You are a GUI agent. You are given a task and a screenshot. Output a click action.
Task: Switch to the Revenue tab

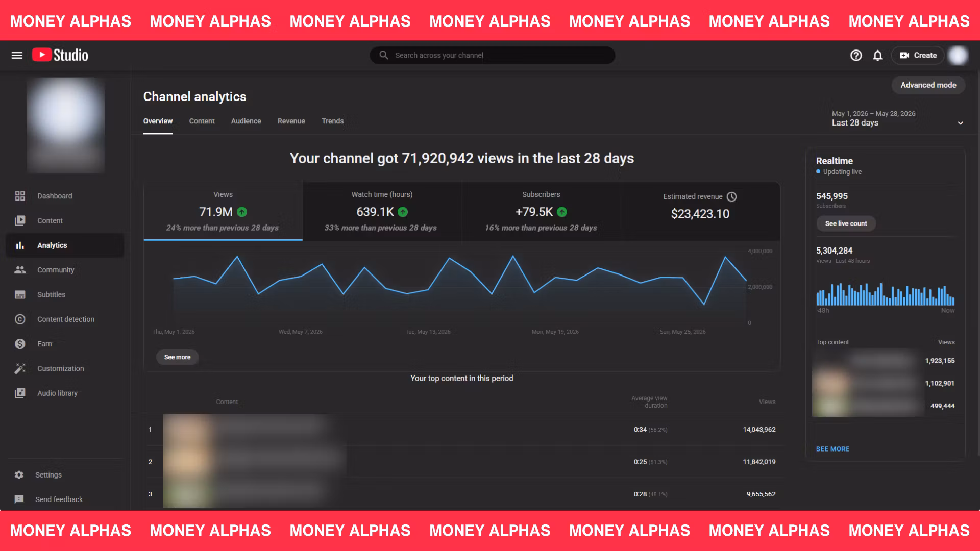291,121
